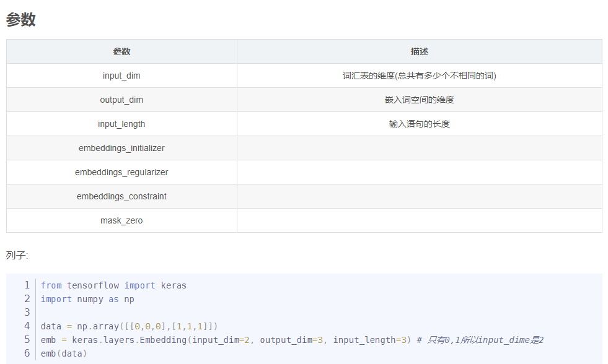This screenshot has width=608, height=364.
Task: Click the 参数 table column header
Action: point(121,51)
